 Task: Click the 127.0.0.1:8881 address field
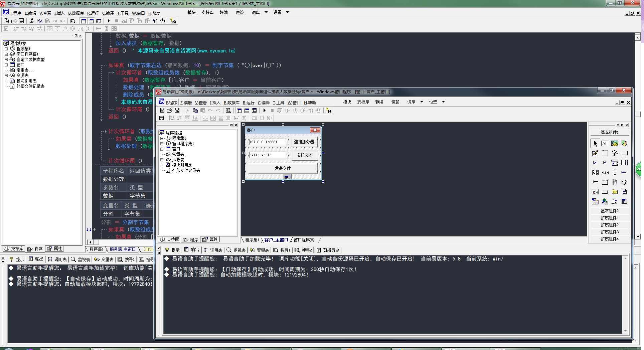pyautogui.click(x=267, y=142)
